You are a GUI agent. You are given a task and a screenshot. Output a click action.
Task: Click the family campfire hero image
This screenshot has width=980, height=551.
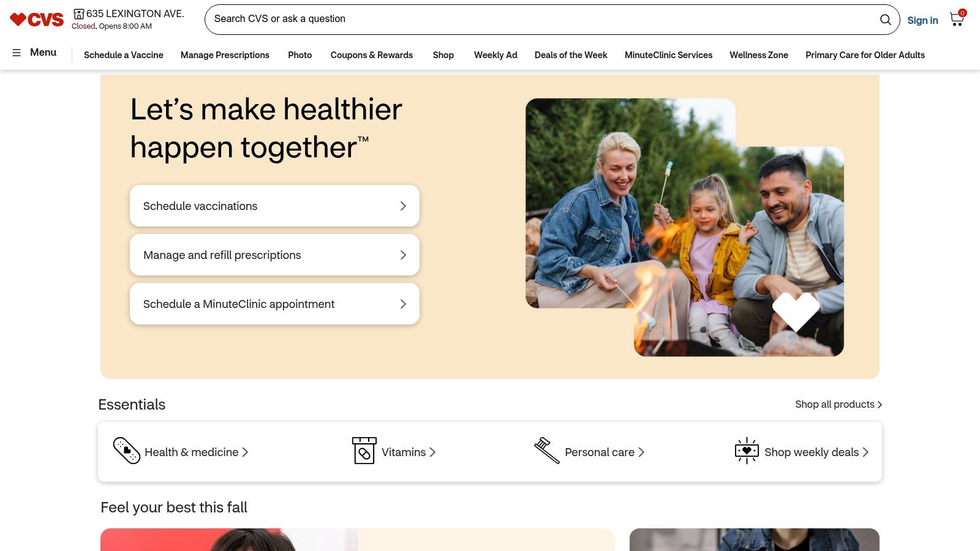click(x=685, y=227)
